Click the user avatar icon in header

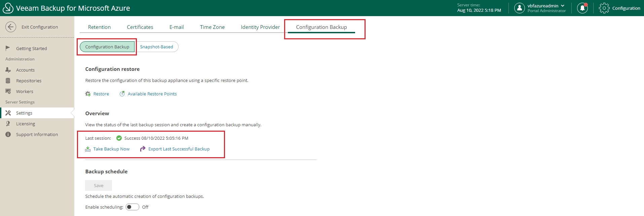pos(520,8)
